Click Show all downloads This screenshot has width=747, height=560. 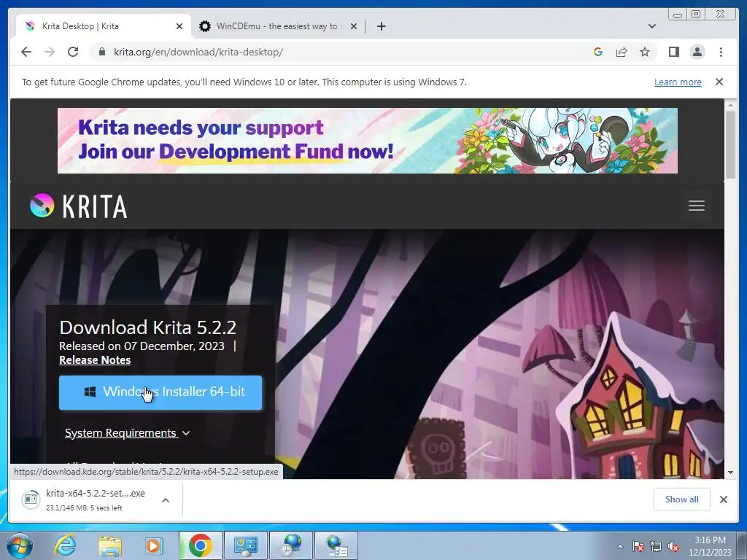pyautogui.click(x=682, y=499)
